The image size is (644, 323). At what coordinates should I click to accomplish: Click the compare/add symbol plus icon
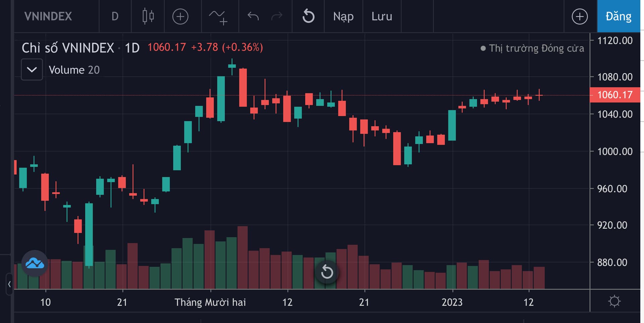180,16
